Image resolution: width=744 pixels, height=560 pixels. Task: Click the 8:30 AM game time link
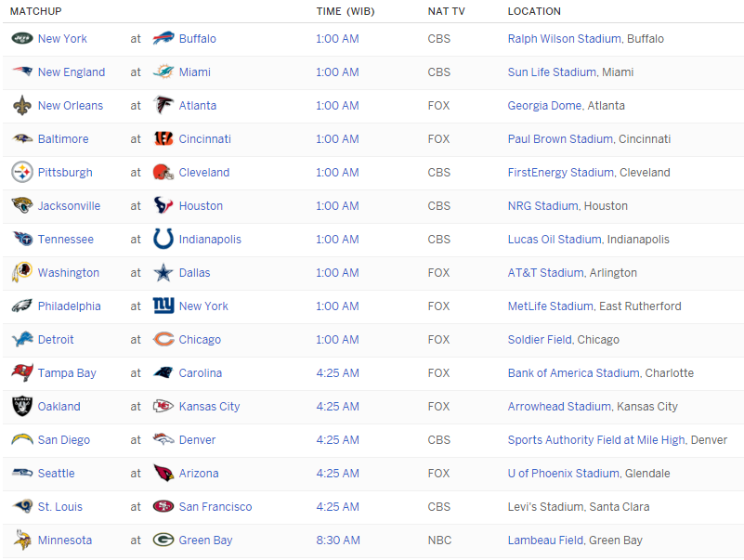[x=337, y=540]
